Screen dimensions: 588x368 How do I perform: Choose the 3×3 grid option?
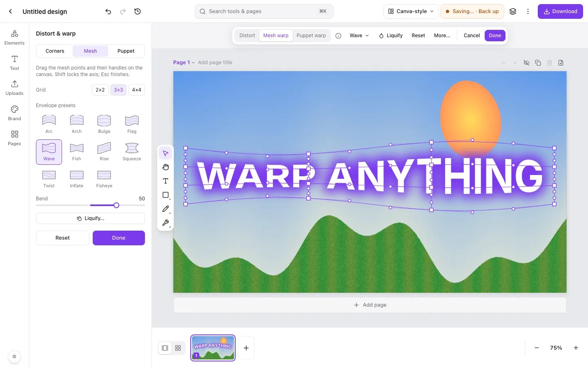point(118,90)
